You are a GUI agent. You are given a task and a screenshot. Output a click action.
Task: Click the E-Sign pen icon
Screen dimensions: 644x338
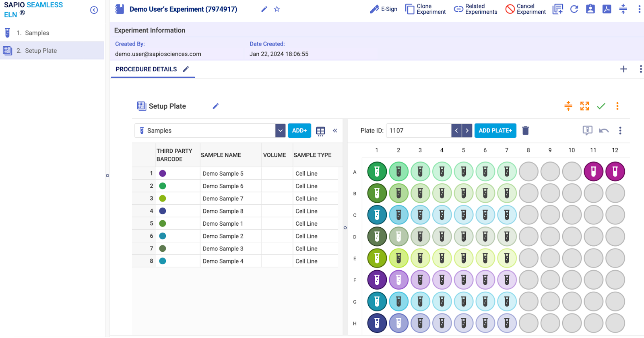pyautogui.click(x=374, y=9)
